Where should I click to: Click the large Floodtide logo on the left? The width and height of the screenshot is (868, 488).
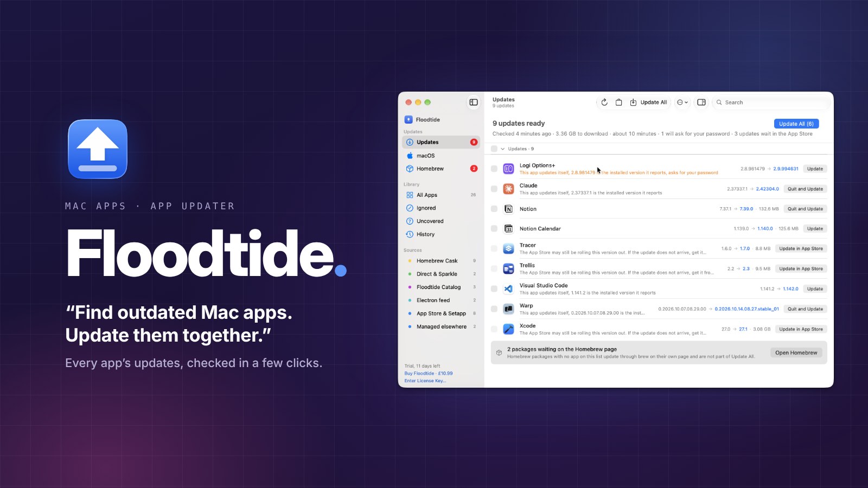[98, 149]
